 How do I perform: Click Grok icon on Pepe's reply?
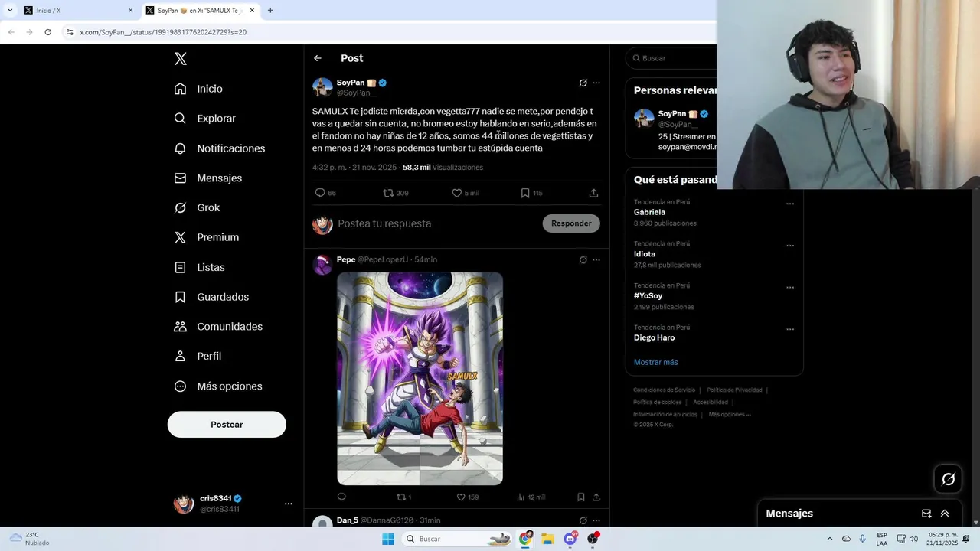tap(583, 259)
